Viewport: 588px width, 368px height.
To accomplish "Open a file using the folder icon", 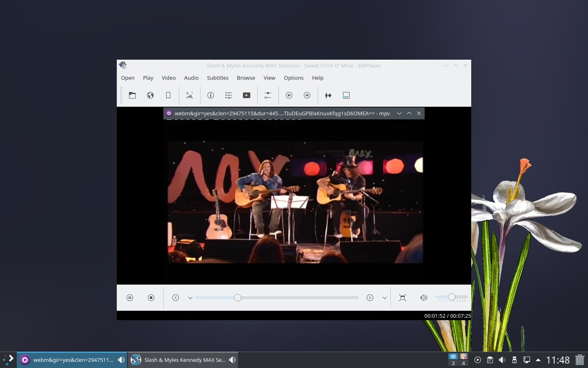I will click(x=132, y=95).
